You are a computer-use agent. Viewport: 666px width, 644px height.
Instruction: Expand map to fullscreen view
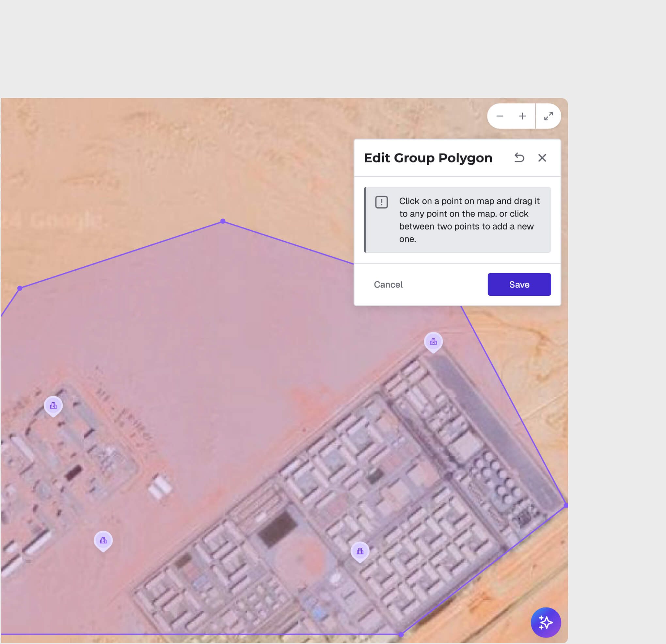pyautogui.click(x=548, y=116)
